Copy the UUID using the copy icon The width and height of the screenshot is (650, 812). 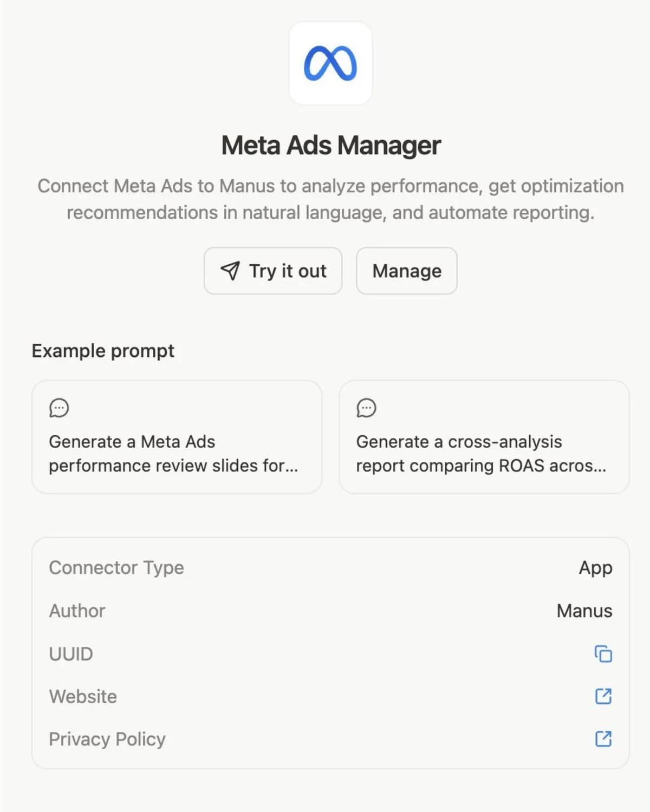(602, 654)
